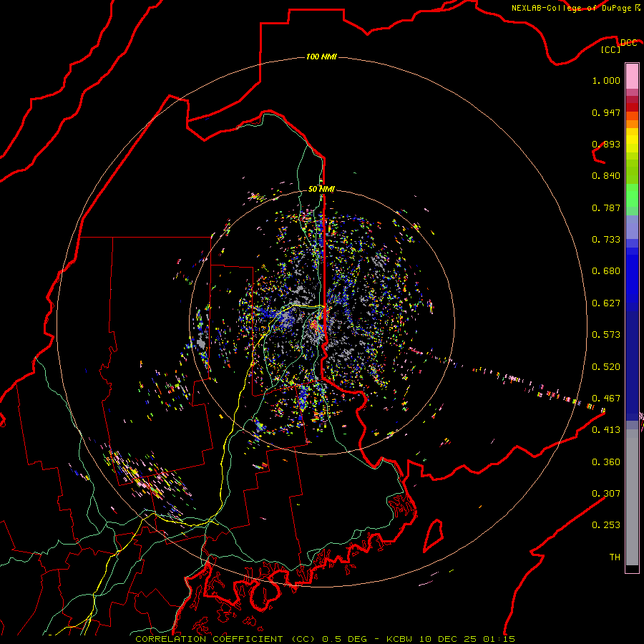Click the bright green color bar segment
This screenshot has width=644, height=644.
point(632,195)
